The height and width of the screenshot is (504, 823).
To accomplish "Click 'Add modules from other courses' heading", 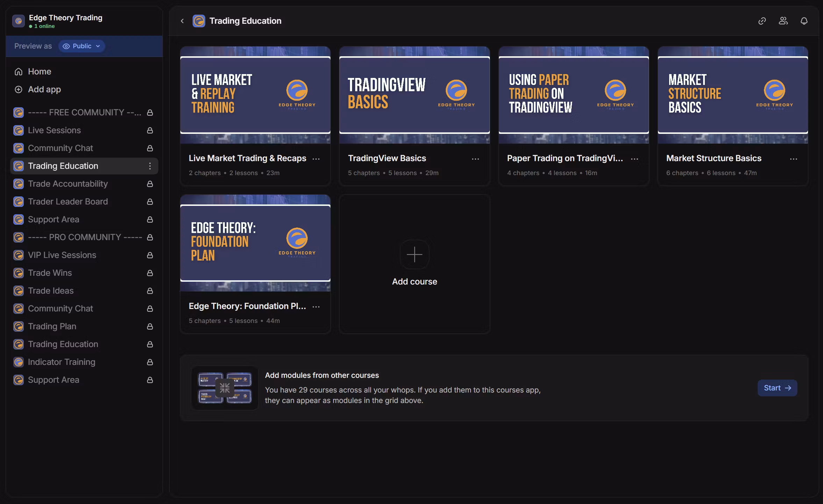I will pyautogui.click(x=322, y=375).
